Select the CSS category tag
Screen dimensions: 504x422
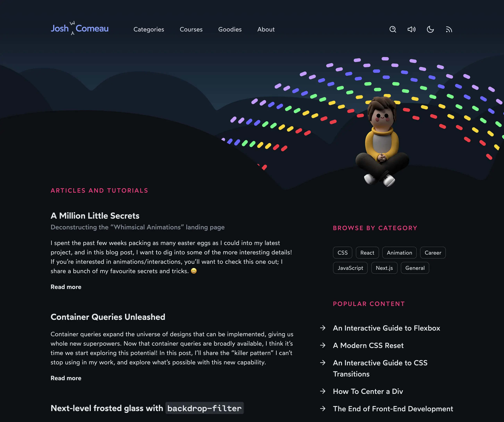click(343, 252)
